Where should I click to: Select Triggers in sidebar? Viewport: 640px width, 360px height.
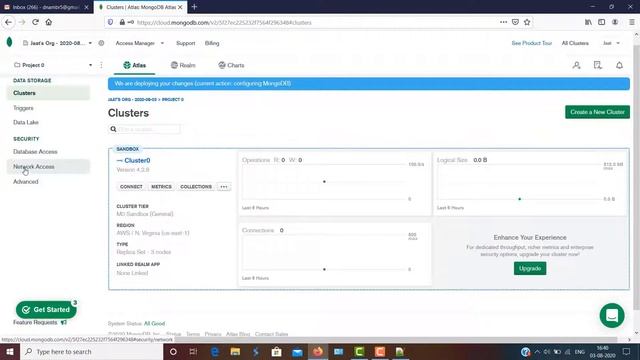click(x=23, y=108)
